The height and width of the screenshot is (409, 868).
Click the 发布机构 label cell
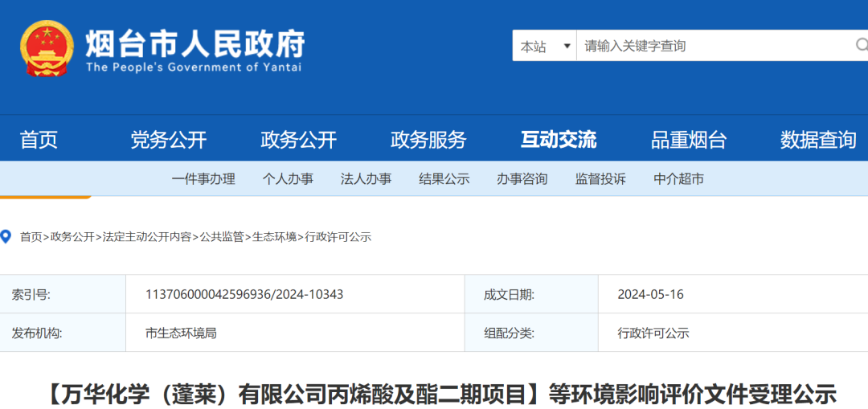point(63,333)
